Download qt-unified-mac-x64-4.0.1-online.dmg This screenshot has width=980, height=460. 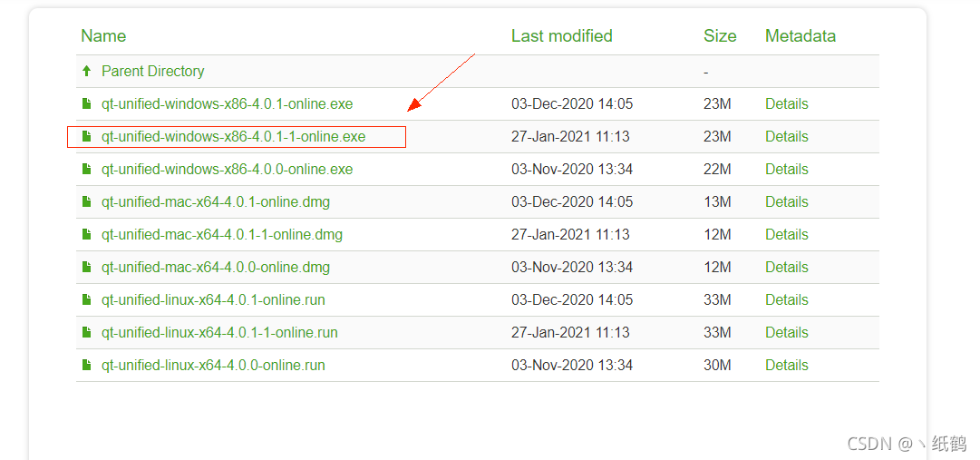[216, 201]
